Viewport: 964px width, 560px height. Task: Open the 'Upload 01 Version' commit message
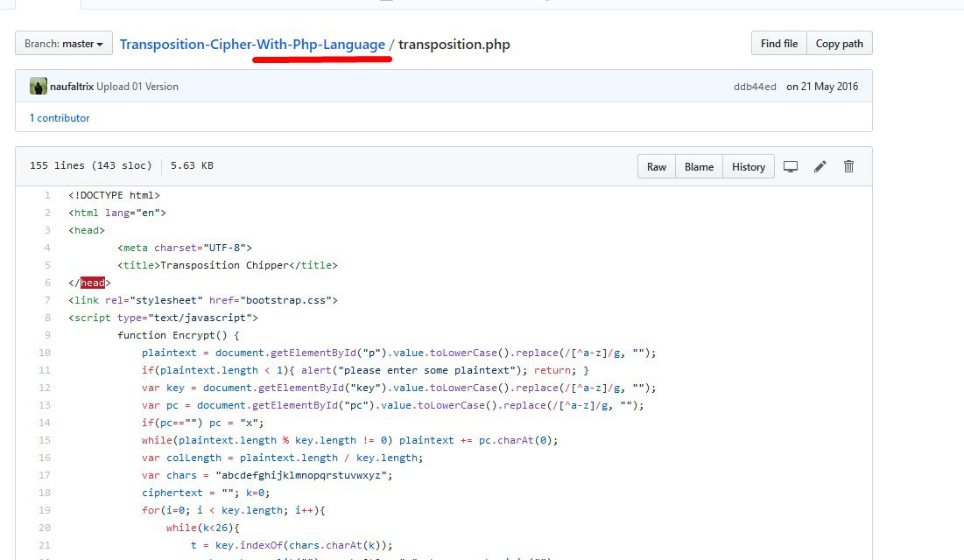coord(137,87)
